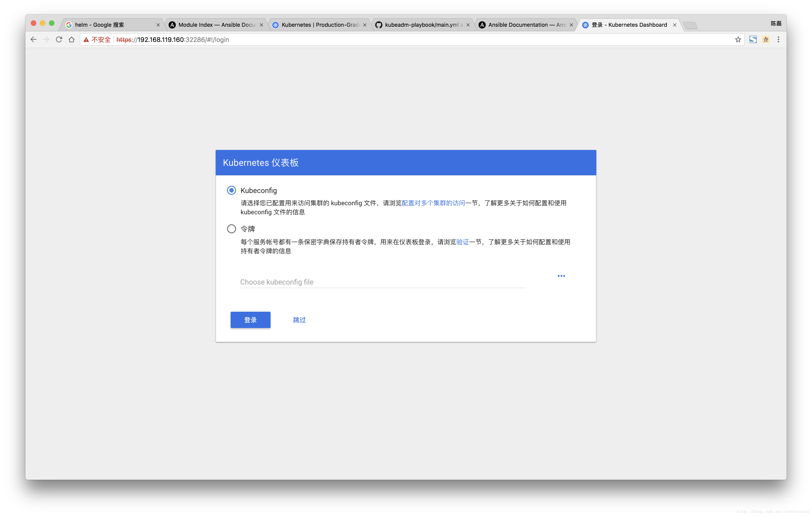The image size is (812, 516).
Task: Open a new tab with the new-tab button
Action: tap(690, 25)
